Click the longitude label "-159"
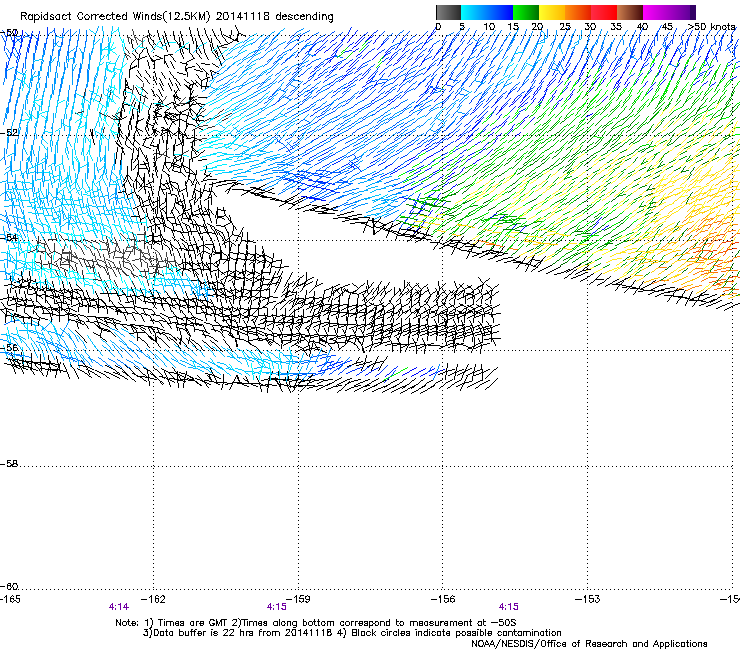Image resolution: width=740 pixels, height=650 pixels. point(298,599)
